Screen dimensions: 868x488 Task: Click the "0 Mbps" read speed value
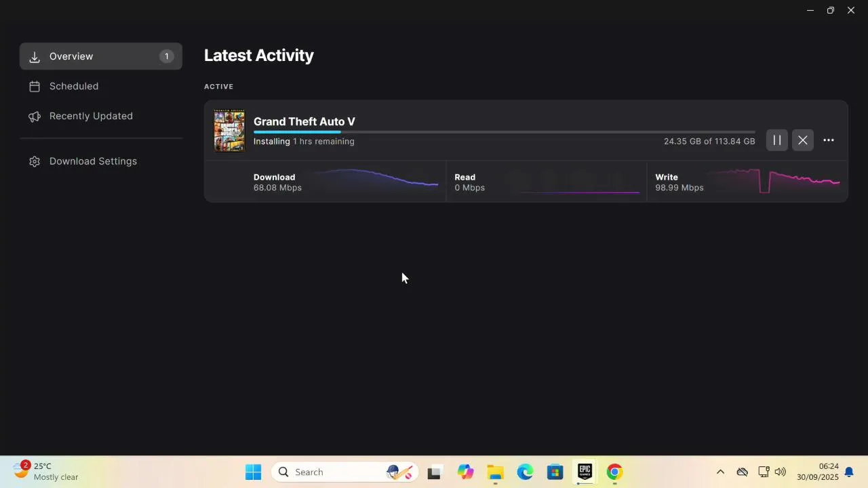pos(470,188)
